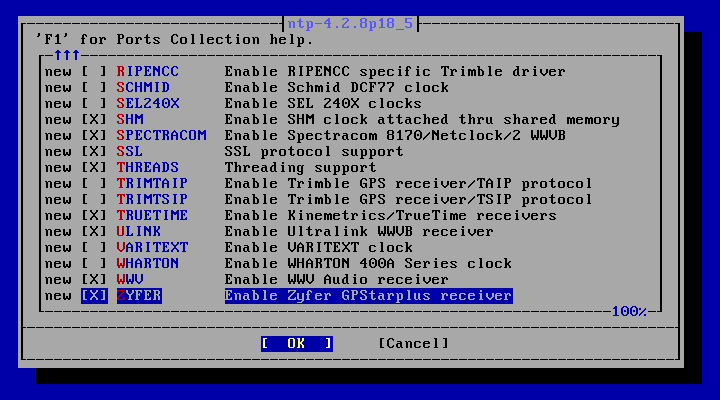
Task: Select the ZYFER option name
Action: click(139, 296)
